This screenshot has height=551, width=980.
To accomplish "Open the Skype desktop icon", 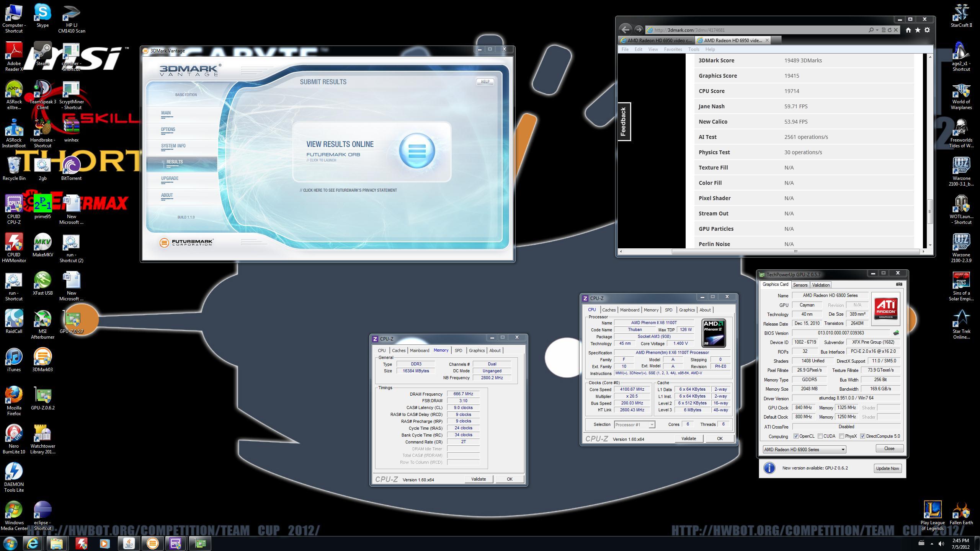I will point(42,15).
